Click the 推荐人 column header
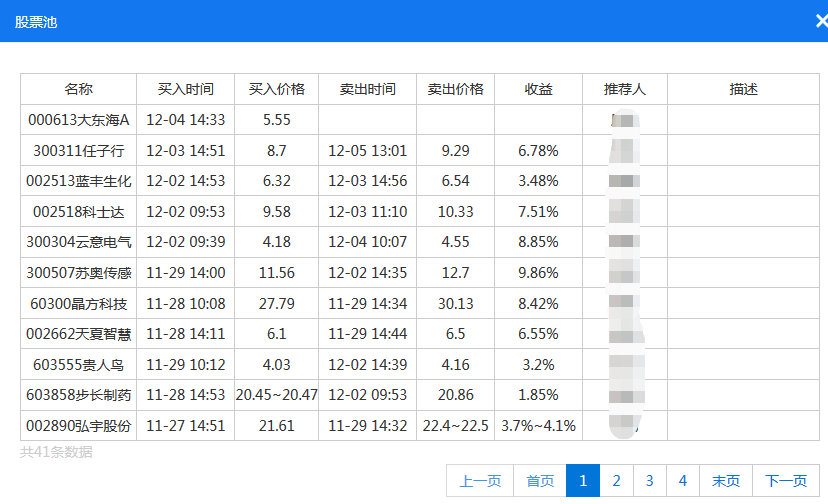Image resolution: width=828 pixels, height=504 pixels. click(x=625, y=89)
